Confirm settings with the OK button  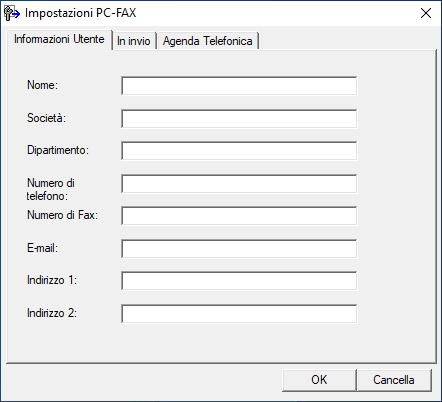(x=319, y=380)
